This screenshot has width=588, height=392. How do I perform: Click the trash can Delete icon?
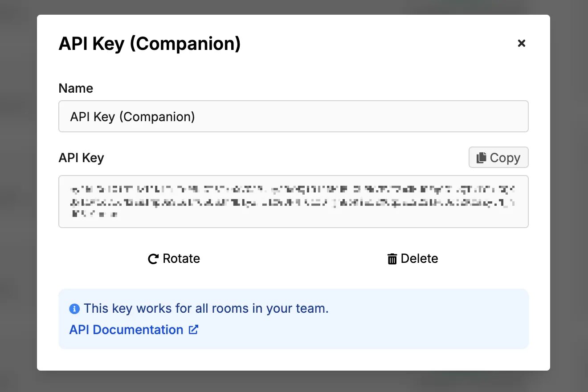[x=392, y=258]
